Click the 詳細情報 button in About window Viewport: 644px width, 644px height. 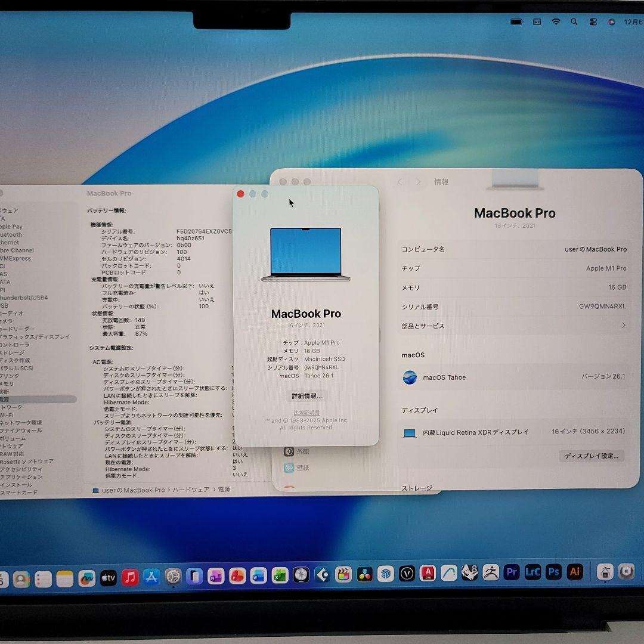306,395
